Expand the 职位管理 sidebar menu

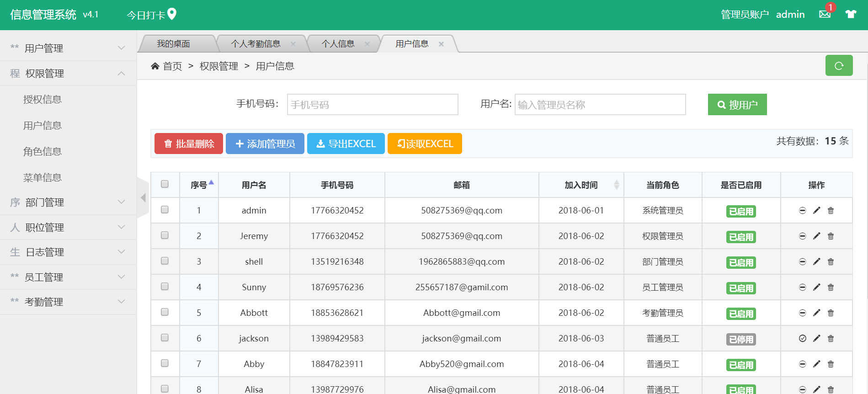coord(68,227)
